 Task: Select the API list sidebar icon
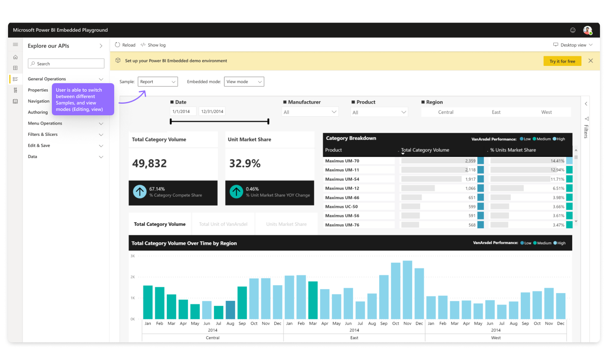[x=15, y=79]
